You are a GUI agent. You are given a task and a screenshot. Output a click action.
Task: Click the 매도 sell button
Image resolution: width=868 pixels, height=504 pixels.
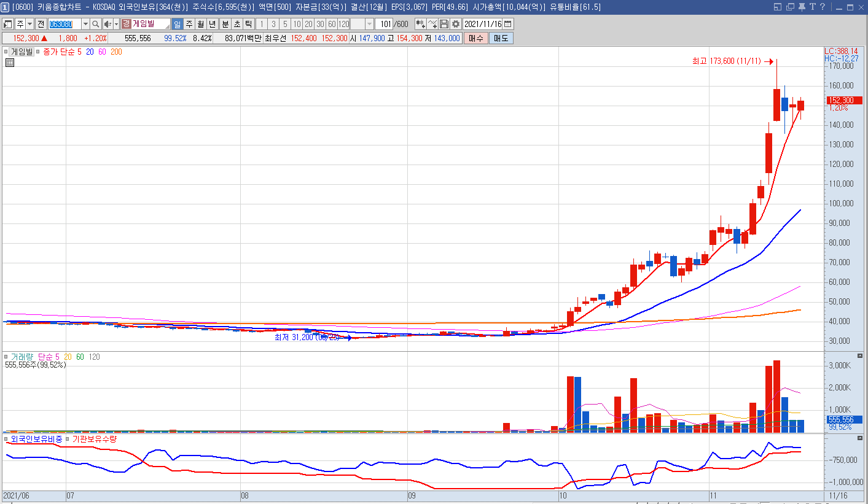(501, 38)
